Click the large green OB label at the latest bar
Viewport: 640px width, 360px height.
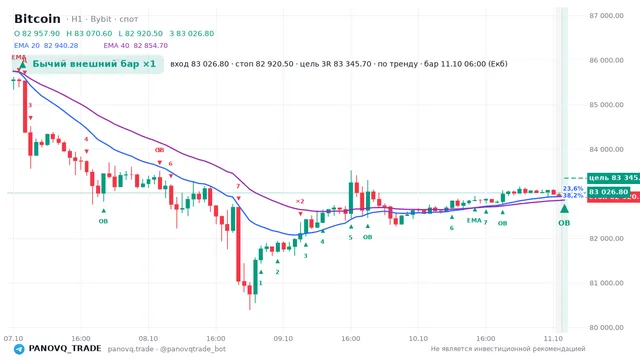coord(564,223)
